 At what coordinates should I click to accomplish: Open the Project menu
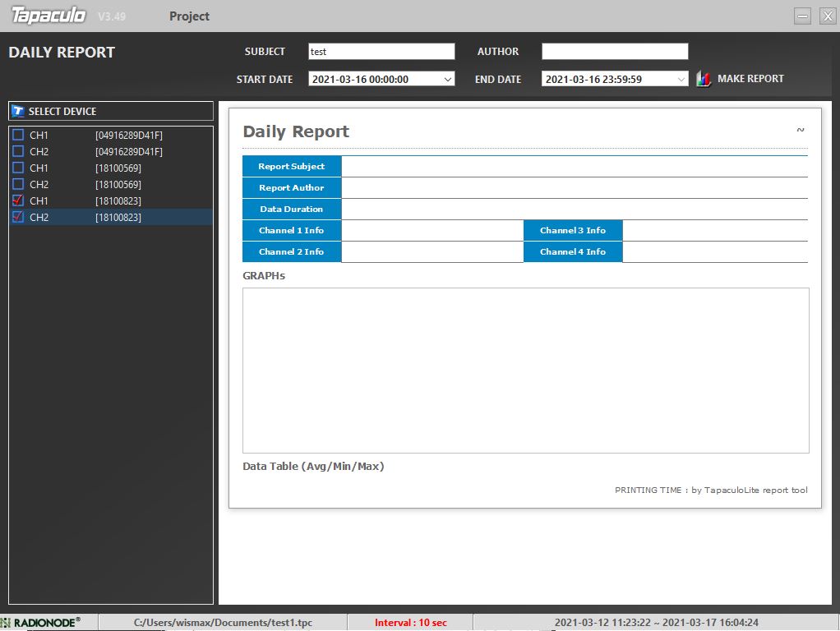pyautogui.click(x=189, y=16)
